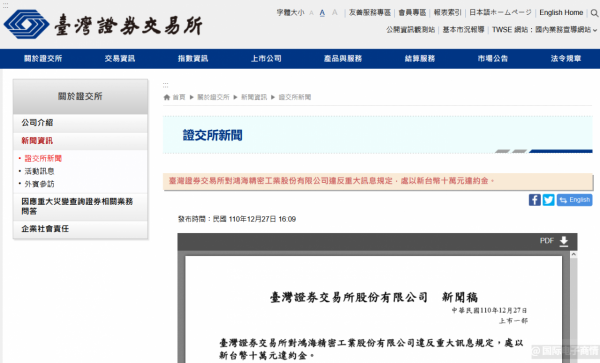
Task: Open the 基本市況報導 link
Action: 463,29
